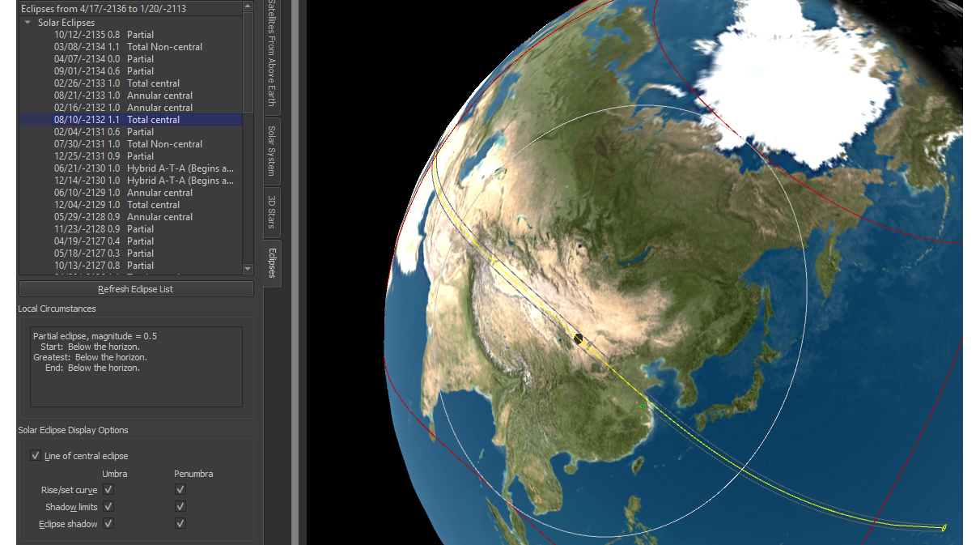Toggle Shadow limits Umbra checkbox
Screen dimensions: 980x545
tap(108, 507)
